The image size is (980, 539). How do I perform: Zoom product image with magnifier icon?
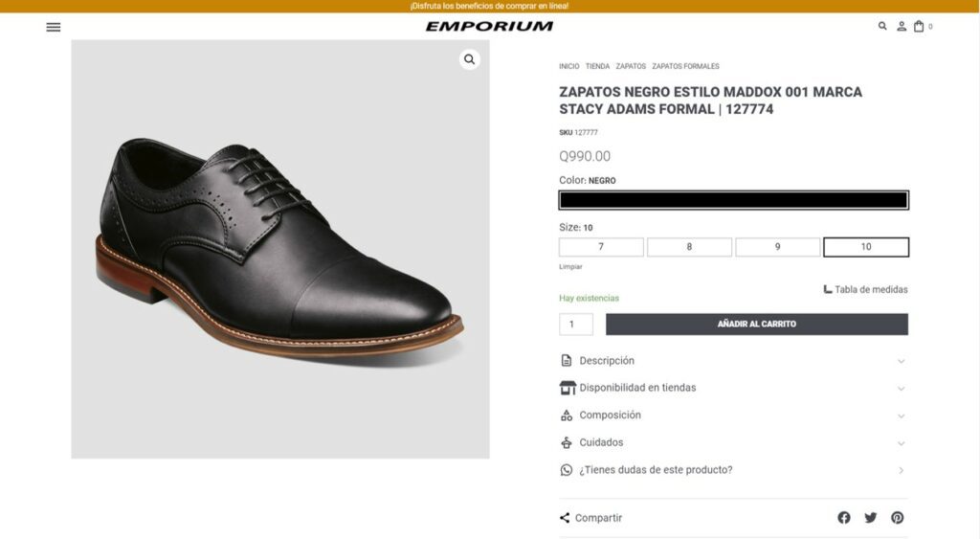[x=469, y=59]
